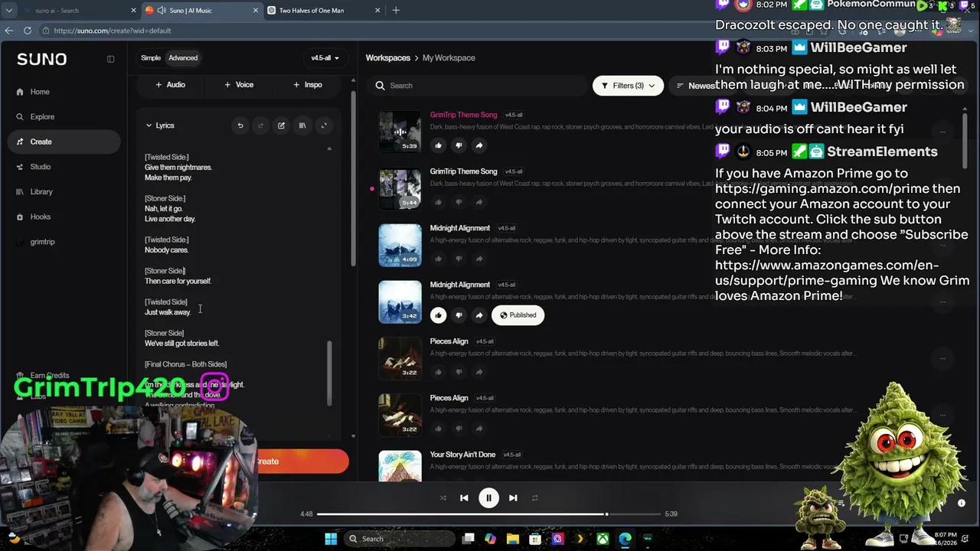The height and width of the screenshot is (551, 980).
Task: Like the 5:39 GrimTrip Theme Song
Action: [x=438, y=145]
